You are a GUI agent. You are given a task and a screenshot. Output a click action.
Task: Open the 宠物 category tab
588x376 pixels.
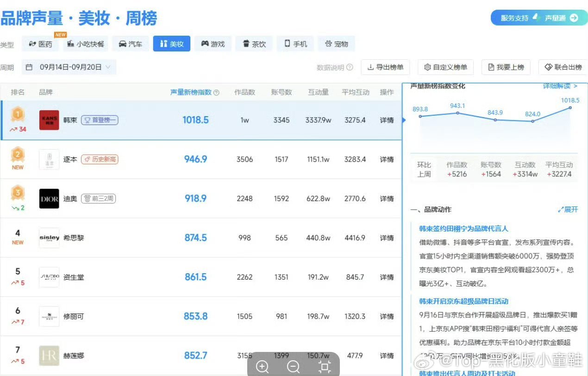pyautogui.click(x=337, y=44)
